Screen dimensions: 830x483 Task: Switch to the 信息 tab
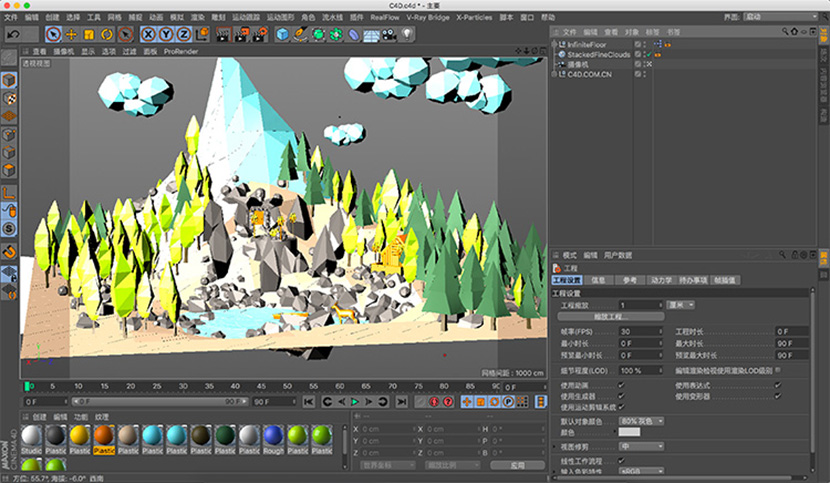tap(598, 280)
